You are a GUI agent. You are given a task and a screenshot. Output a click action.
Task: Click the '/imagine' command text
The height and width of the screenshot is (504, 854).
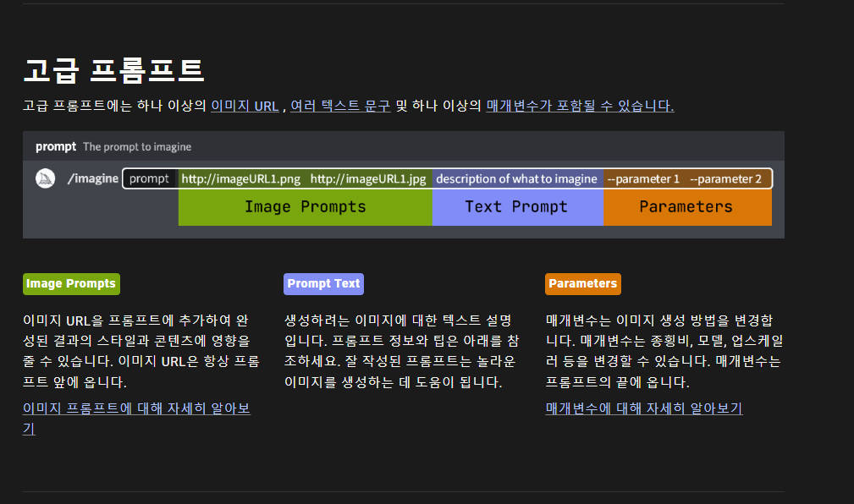92,178
